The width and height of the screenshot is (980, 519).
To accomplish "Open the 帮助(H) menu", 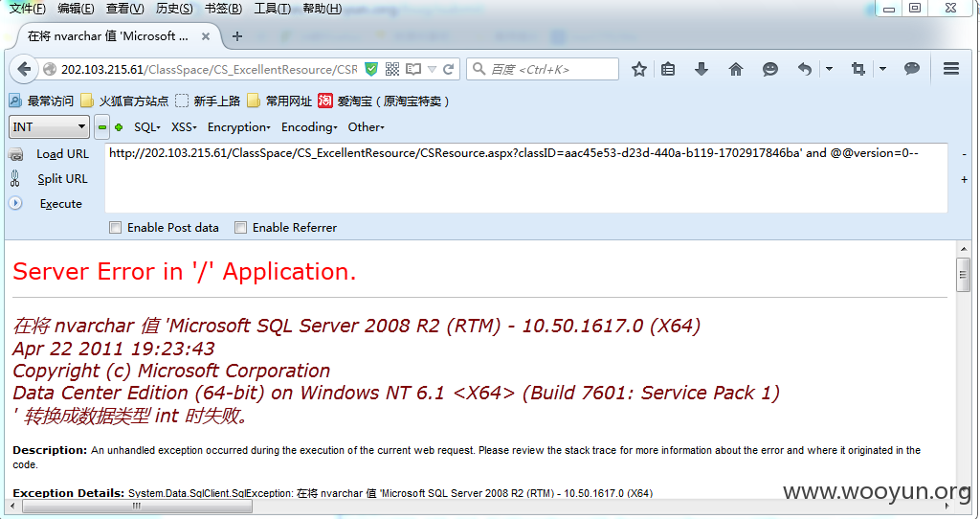I will point(322,8).
